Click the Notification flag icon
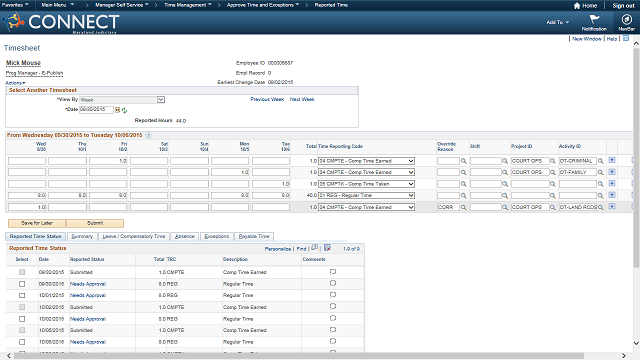This screenshot has width=640, height=360. coord(594,19)
